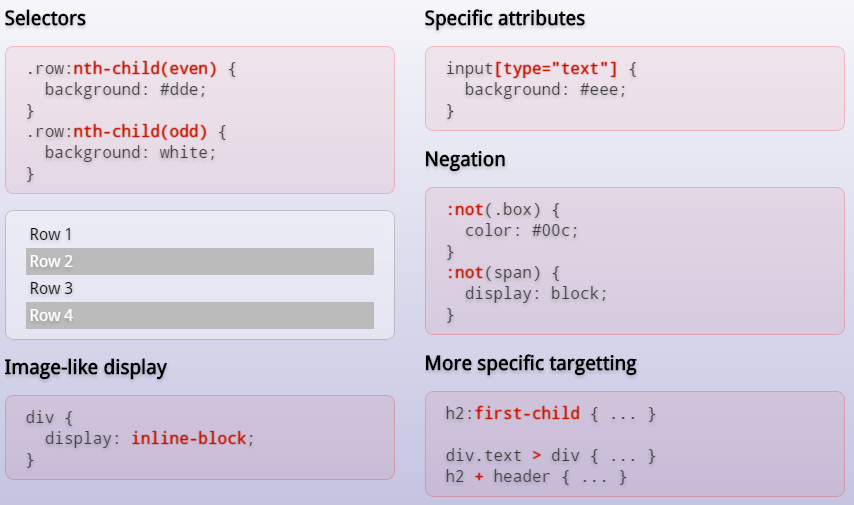The width and height of the screenshot is (854, 505).
Task: Click the red inline-block value
Action: point(189,439)
